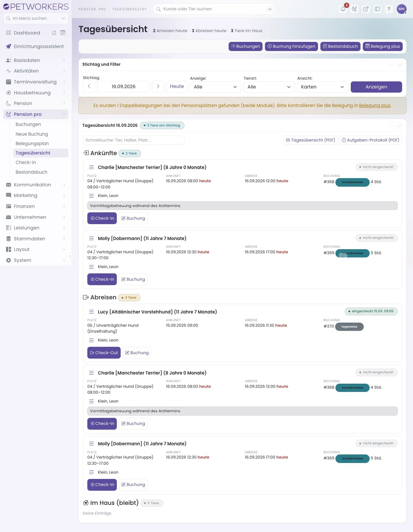Screen dimensions: 413x532
Task: Collapse the Stichtag und Filter panel arrow
Action: (x=392, y=65)
